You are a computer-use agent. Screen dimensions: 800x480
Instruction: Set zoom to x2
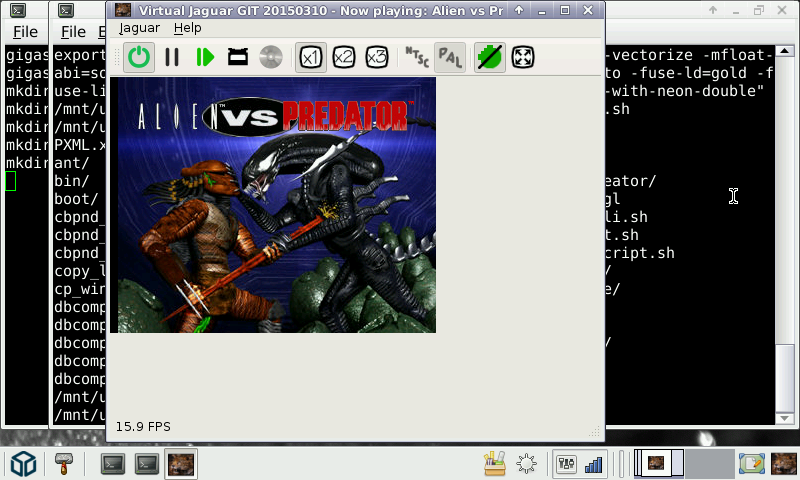tap(344, 57)
